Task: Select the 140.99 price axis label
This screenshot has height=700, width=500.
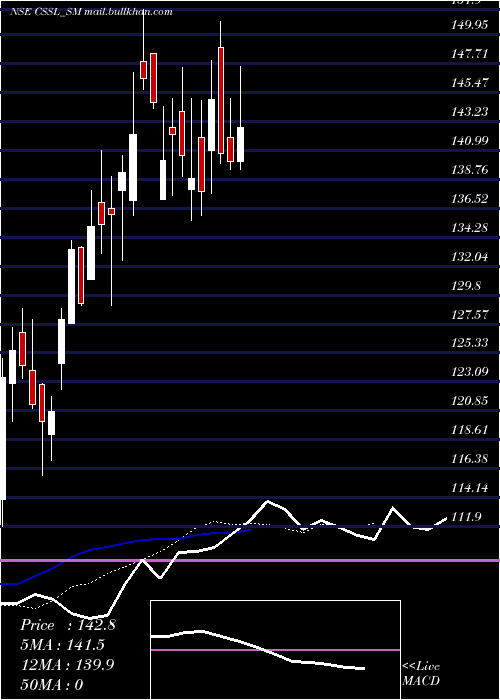Action: [x=470, y=141]
